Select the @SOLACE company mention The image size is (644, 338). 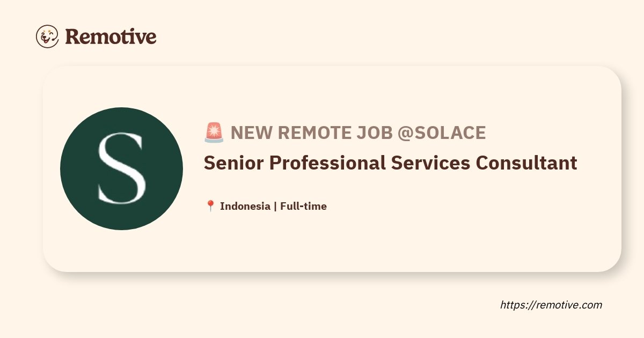click(x=441, y=133)
